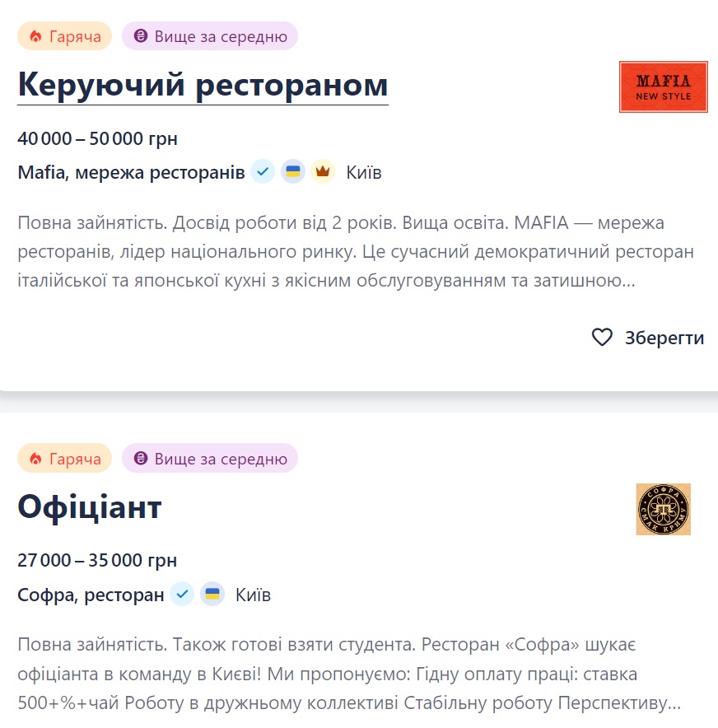Open the Офіціант job posting
Viewport: 718px width, 728px height.
[x=90, y=506]
